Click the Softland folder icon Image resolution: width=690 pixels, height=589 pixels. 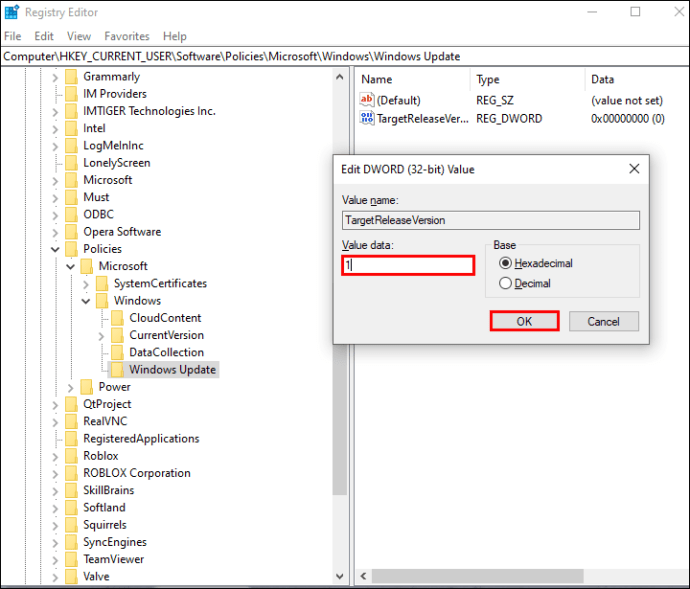point(71,507)
